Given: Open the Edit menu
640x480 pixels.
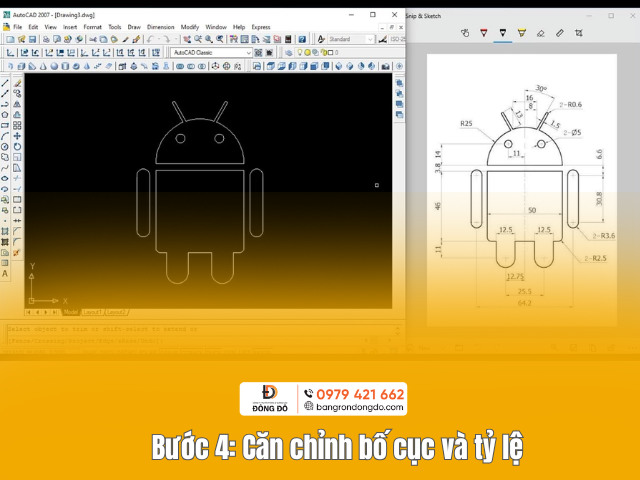Looking at the screenshot, I should [33, 27].
